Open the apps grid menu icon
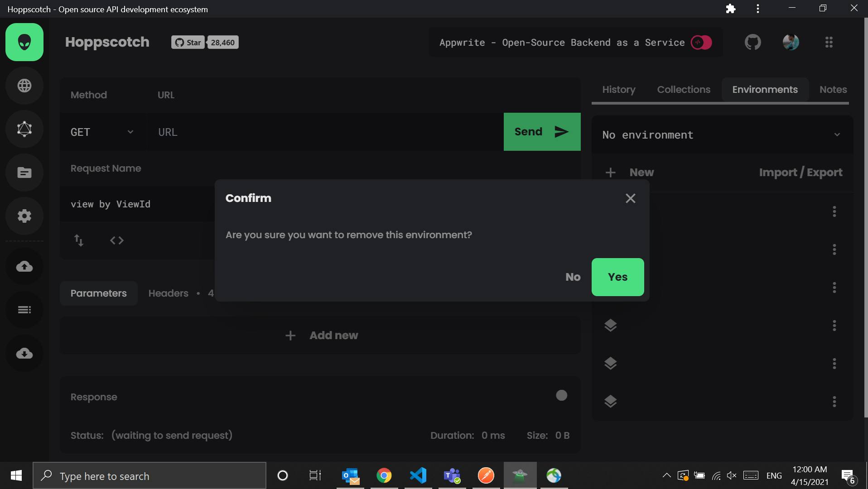The width and height of the screenshot is (868, 489). 829,42
